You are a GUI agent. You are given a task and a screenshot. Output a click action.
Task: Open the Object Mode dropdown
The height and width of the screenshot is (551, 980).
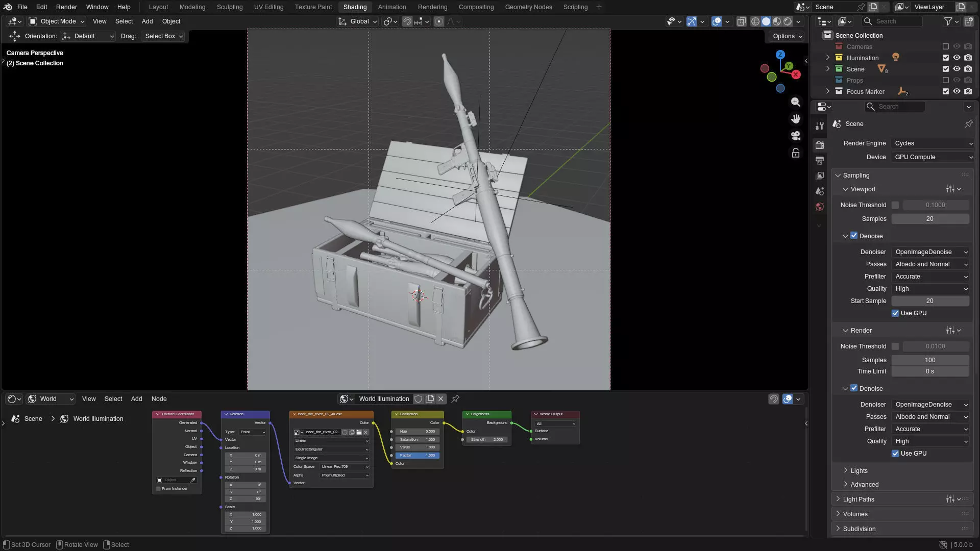[x=57, y=21]
